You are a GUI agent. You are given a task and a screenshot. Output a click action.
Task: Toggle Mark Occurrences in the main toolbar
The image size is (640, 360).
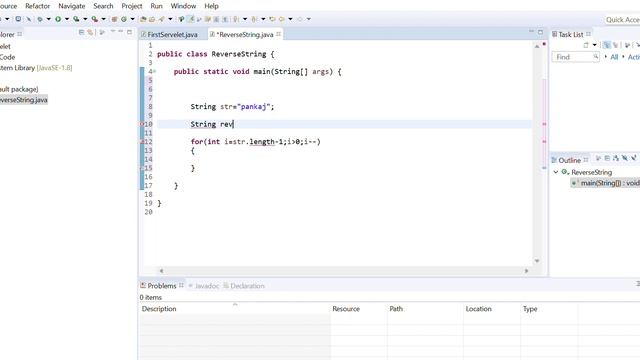click(x=191, y=19)
